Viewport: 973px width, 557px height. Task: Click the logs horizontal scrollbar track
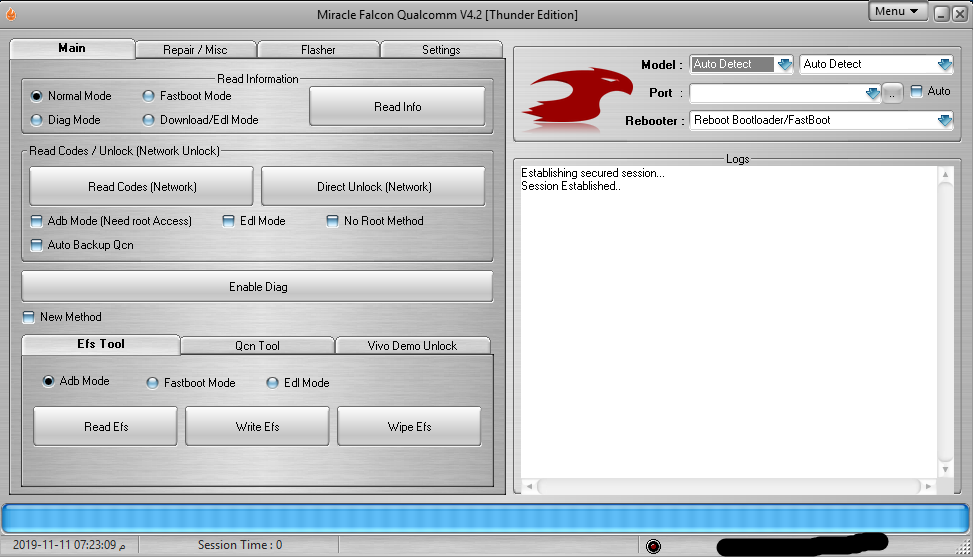(x=729, y=486)
